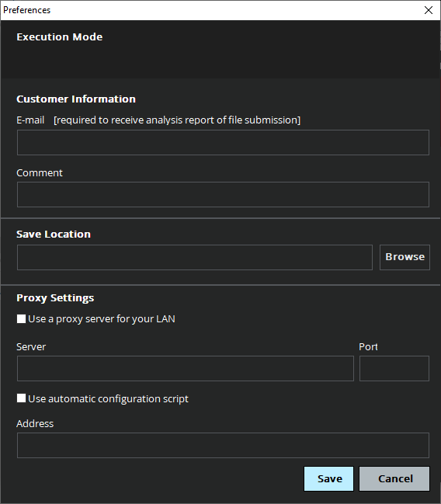Focus the Comment text box
This screenshot has height=504, width=441.
pyautogui.click(x=223, y=194)
